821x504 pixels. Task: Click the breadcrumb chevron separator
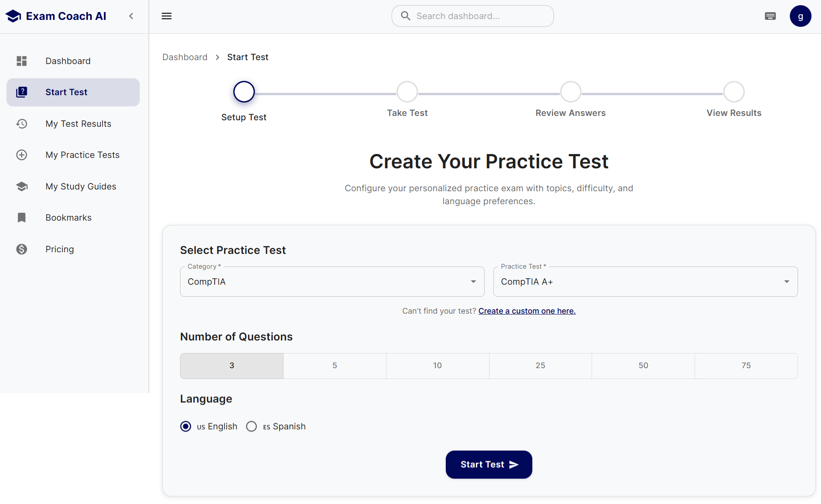point(217,57)
